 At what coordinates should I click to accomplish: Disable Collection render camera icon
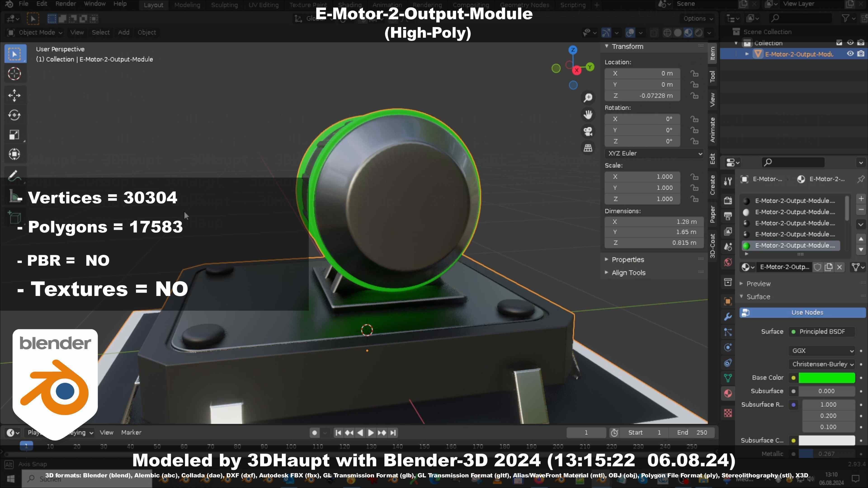[861, 43]
